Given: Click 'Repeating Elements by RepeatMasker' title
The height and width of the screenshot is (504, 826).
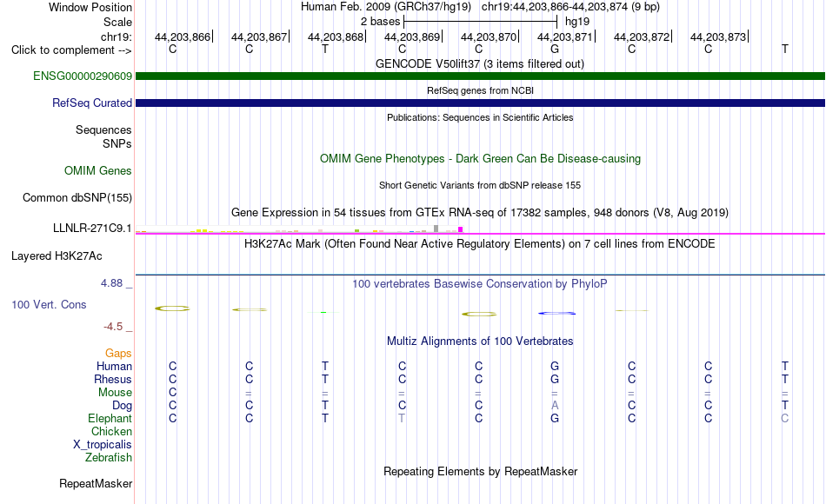Looking at the screenshot, I should pyautogui.click(x=480, y=471).
